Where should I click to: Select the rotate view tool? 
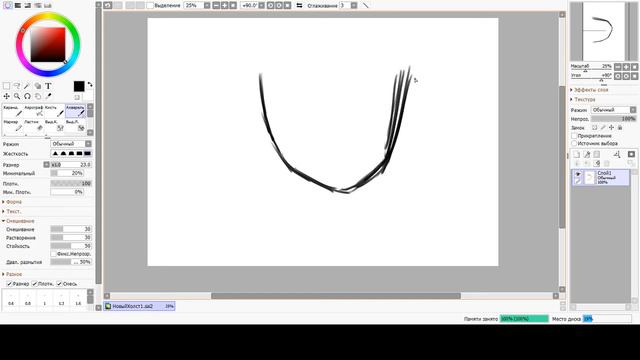point(27,96)
